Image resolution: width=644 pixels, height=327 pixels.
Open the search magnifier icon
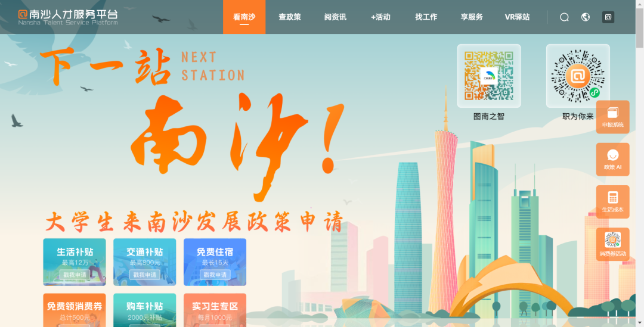click(564, 17)
